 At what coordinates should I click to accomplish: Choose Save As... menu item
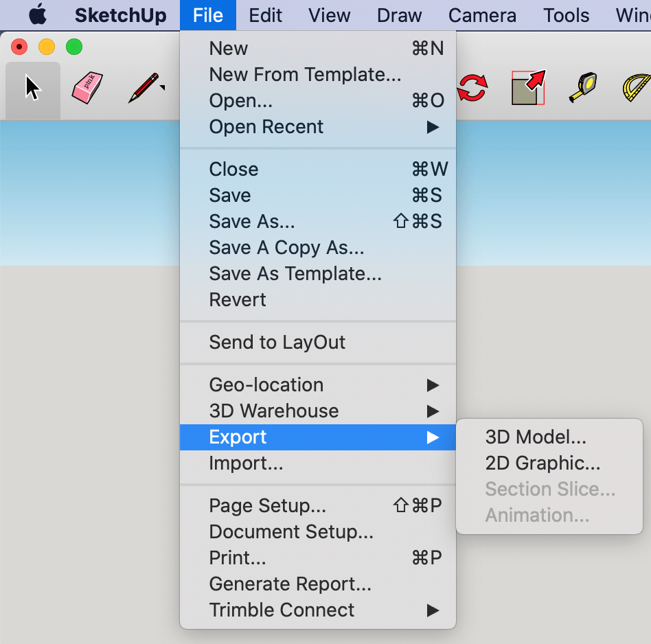[318, 221]
